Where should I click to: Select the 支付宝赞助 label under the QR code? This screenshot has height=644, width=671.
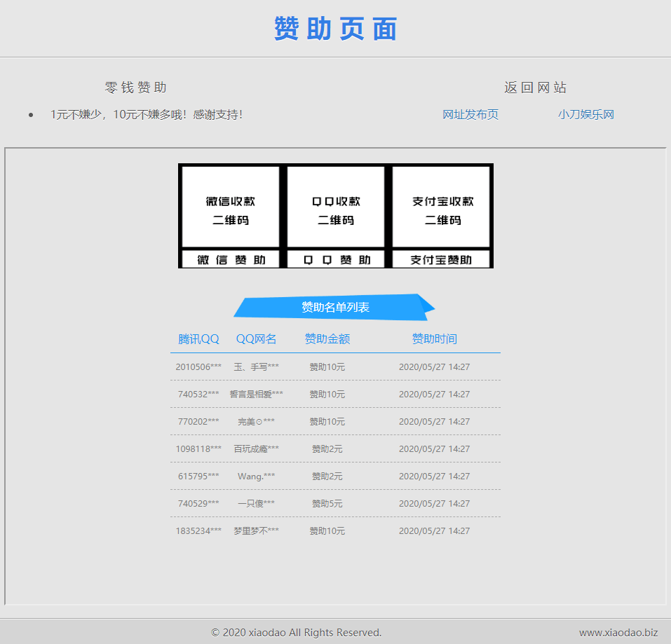pos(441,260)
